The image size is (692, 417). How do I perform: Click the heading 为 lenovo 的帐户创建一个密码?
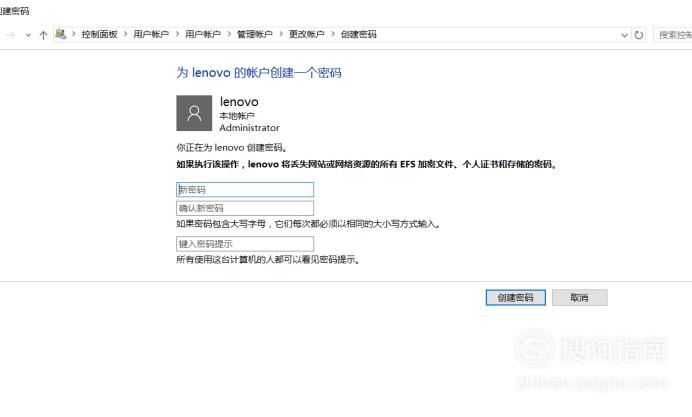coord(259,72)
